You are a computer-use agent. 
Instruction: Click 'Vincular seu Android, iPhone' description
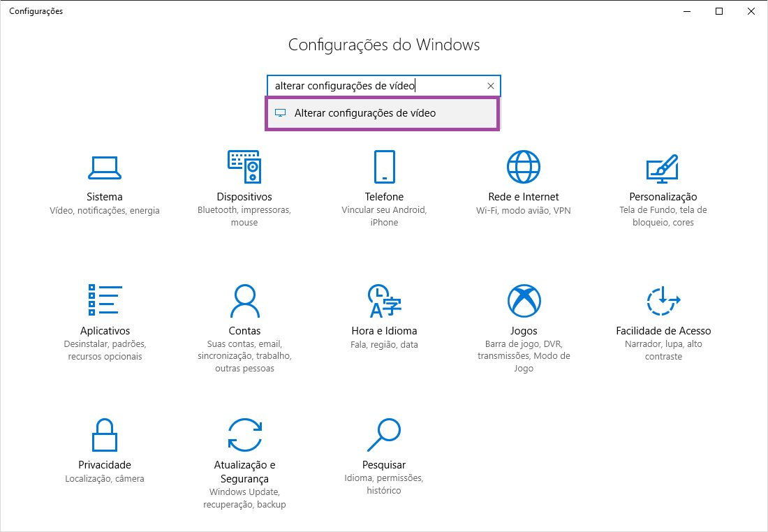(384, 216)
